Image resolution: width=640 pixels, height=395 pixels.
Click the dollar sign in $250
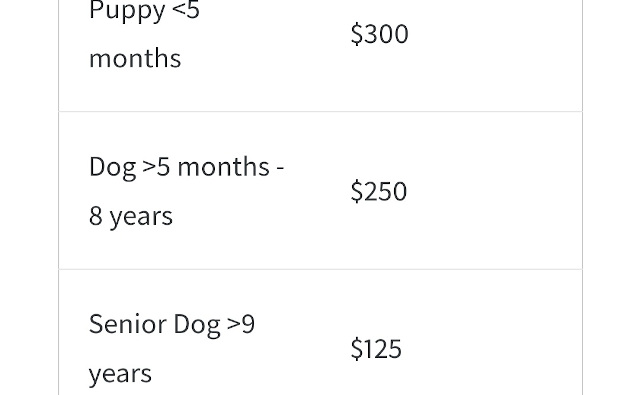click(x=356, y=191)
